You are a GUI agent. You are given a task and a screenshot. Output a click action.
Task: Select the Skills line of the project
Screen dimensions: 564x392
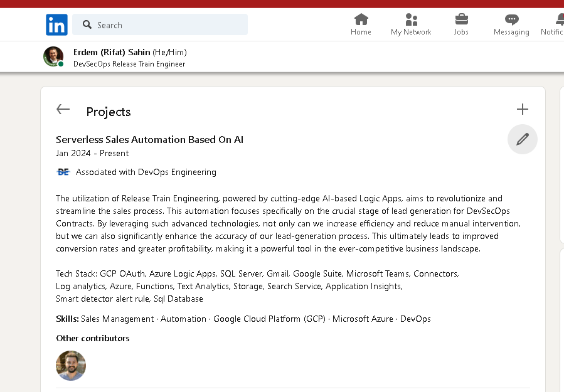(243, 319)
